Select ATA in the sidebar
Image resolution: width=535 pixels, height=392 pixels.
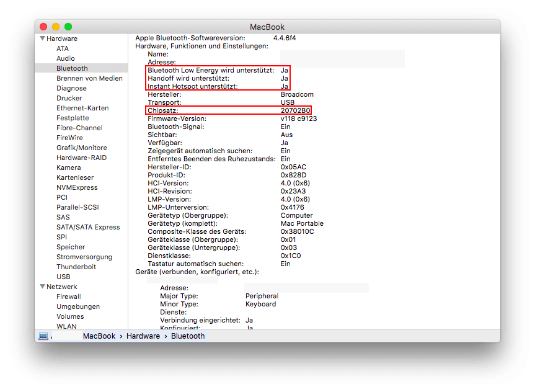[x=63, y=48]
